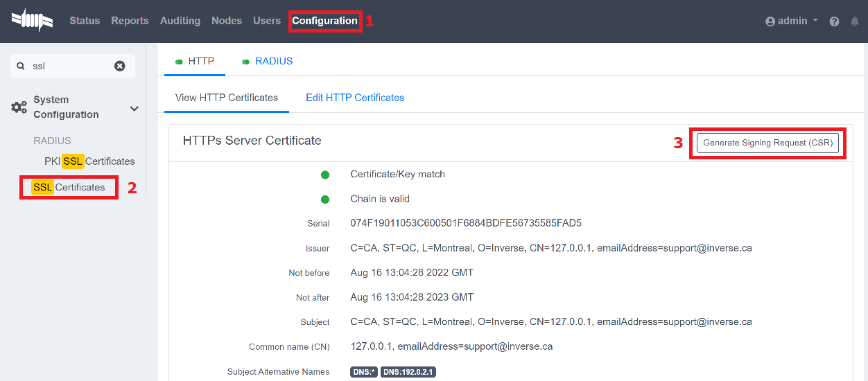Open the Configuration menu
Image resolution: width=868 pixels, height=381 pixels.
pyautogui.click(x=324, y=21)
